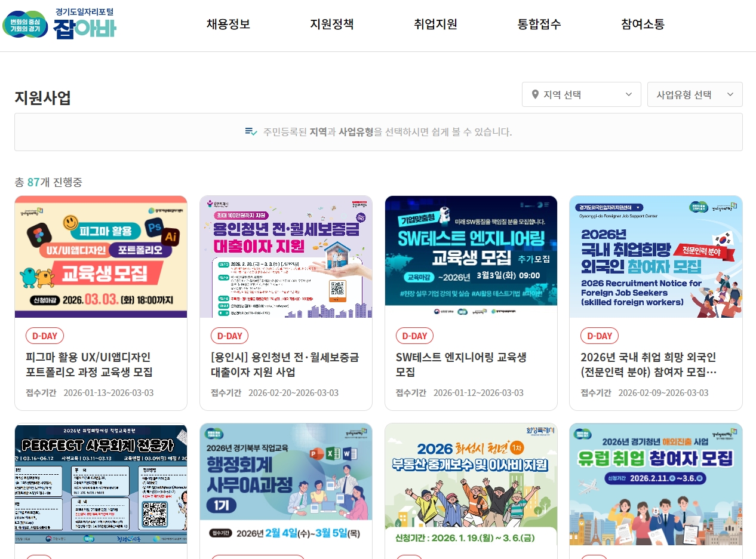Click the checklist icon in the info banner

point(251,131)
